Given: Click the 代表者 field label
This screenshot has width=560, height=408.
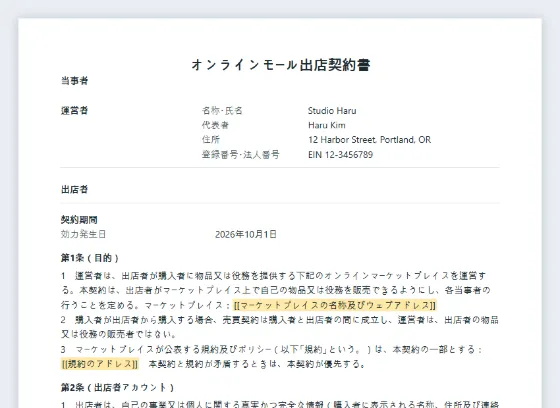Looking at the screenshot, I should (215, 125).
